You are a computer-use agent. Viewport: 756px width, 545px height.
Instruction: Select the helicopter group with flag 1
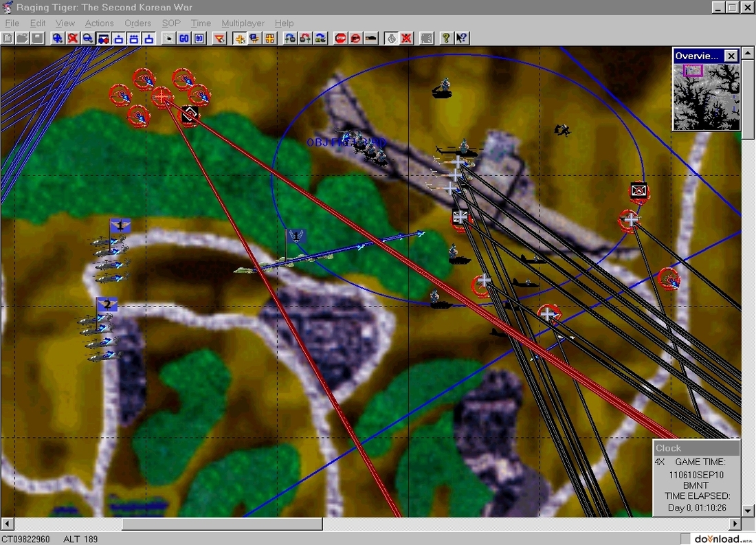[x=112, y=252]
